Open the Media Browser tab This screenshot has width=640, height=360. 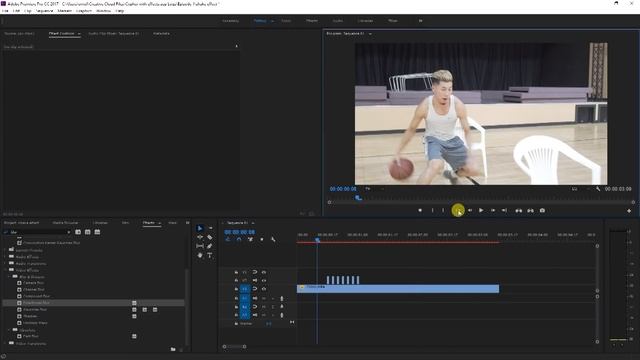click(x=65, y=223)
